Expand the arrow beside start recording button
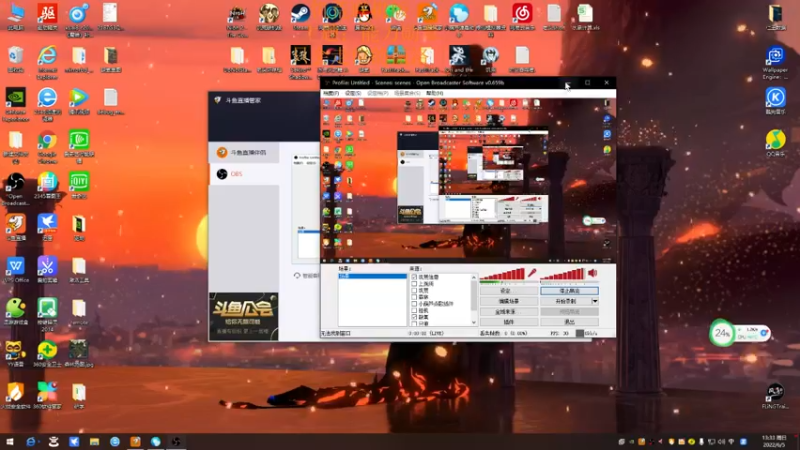Screen dimensions: 800x450 point(595,301)
